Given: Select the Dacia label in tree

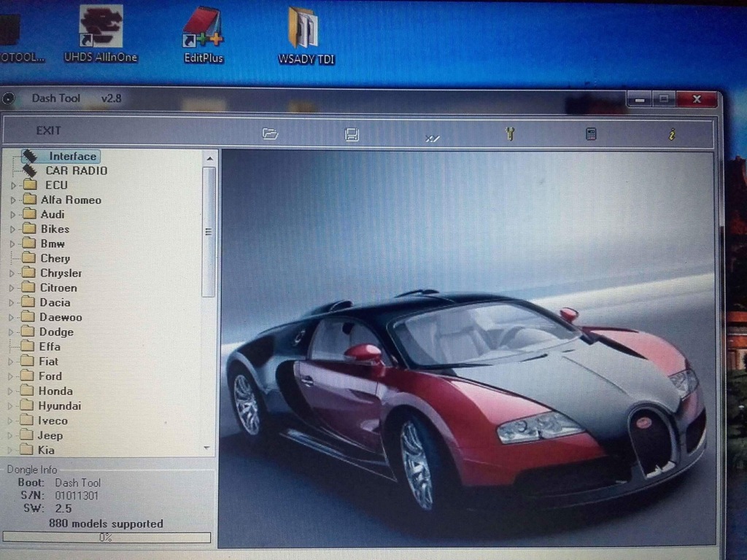Looking at the screenshot, I should point(55,303).
